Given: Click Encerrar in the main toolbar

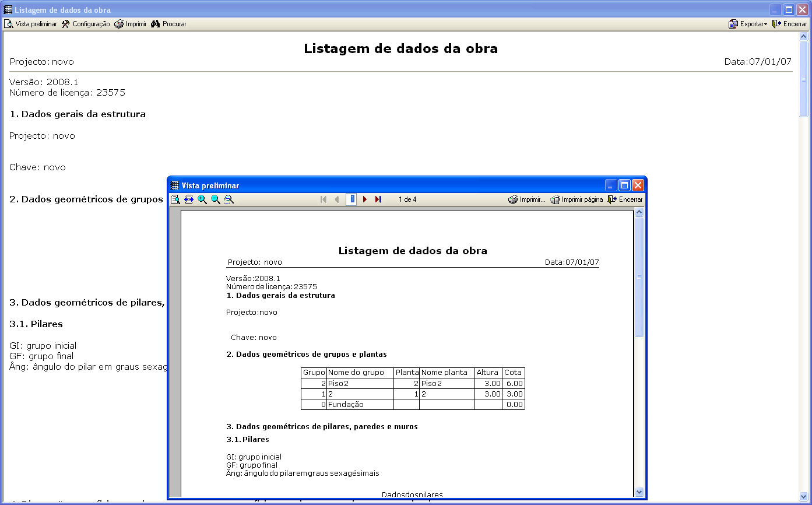Looking at the screenshot, I should pyautogui.click(x=789, y=24).
